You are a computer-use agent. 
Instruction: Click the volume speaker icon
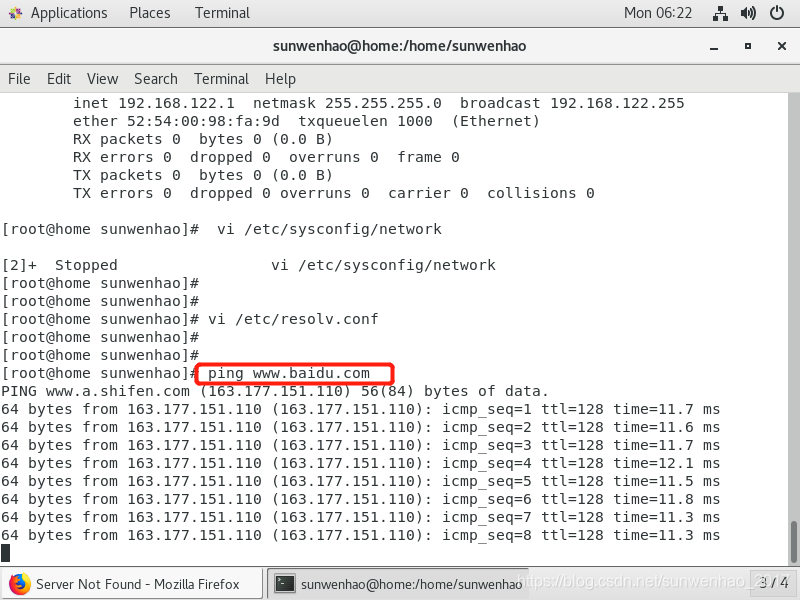point(748,13)
